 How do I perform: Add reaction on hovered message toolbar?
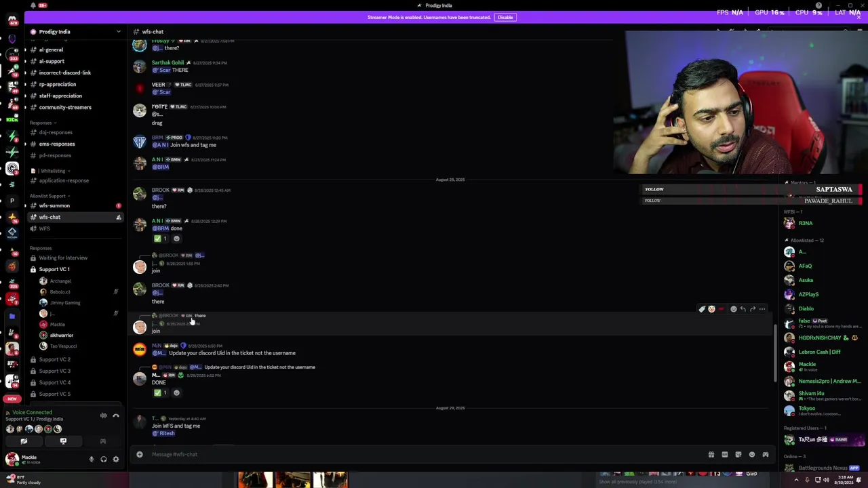pos(733,309)
